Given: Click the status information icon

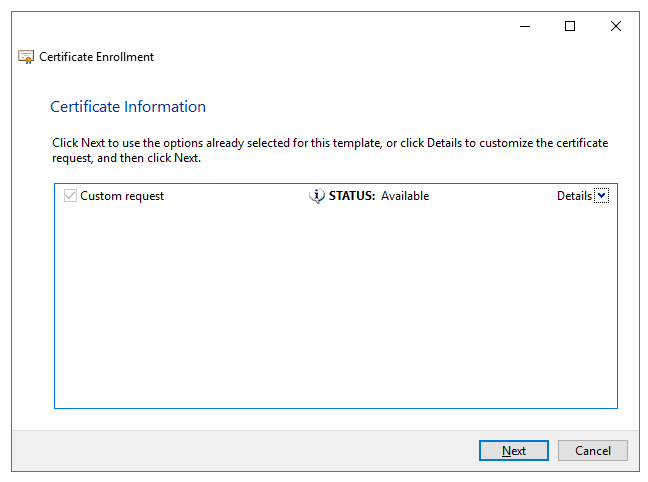Looking at the screenshot, I should pos(317,196).
